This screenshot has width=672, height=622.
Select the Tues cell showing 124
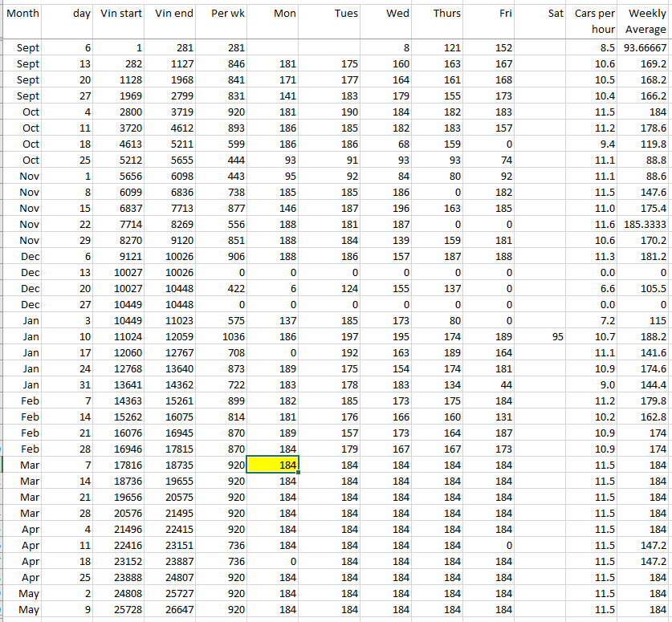point(331,289)
